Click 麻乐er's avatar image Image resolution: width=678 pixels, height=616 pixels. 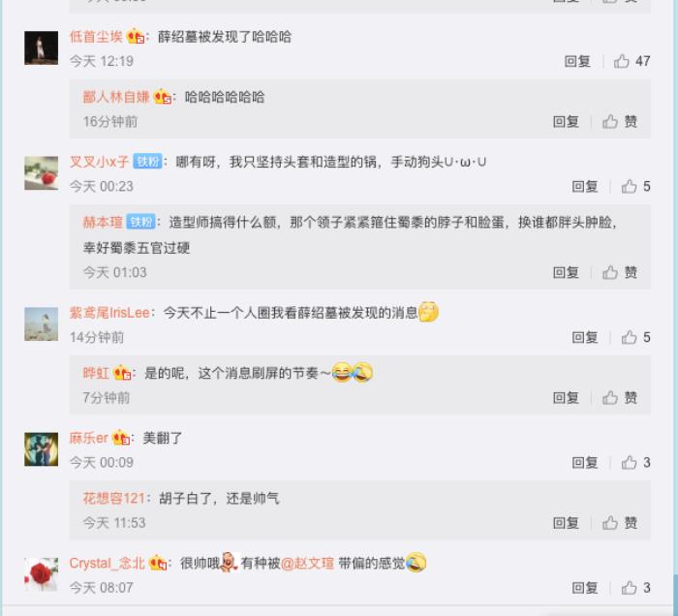click(x=41, y=449)
